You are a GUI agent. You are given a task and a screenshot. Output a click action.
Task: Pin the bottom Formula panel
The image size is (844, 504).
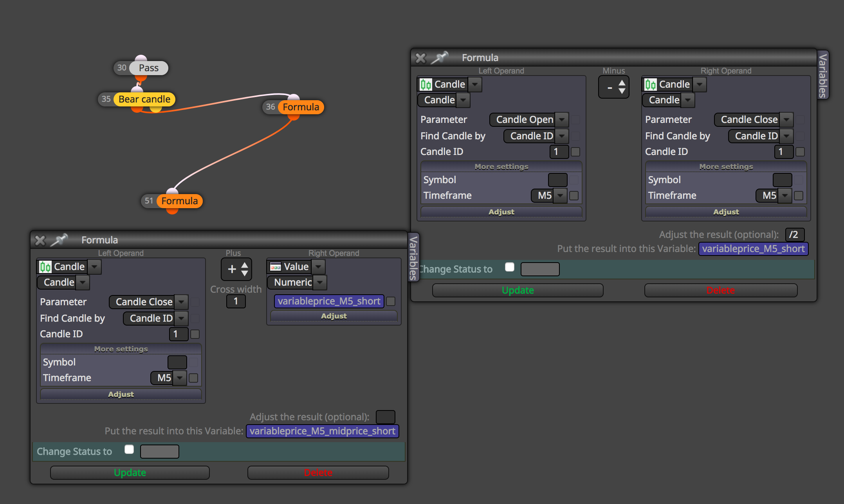pyautogui.click(x=59, y=240)
